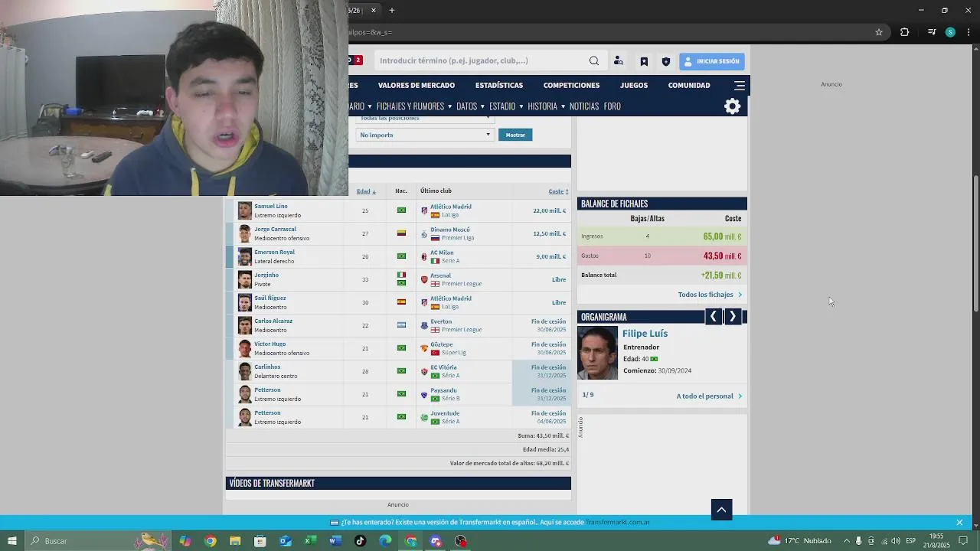Open Outlook from taskbar
Image resolution: width=980 pixels, height=551 pixels.
(285, 541)
